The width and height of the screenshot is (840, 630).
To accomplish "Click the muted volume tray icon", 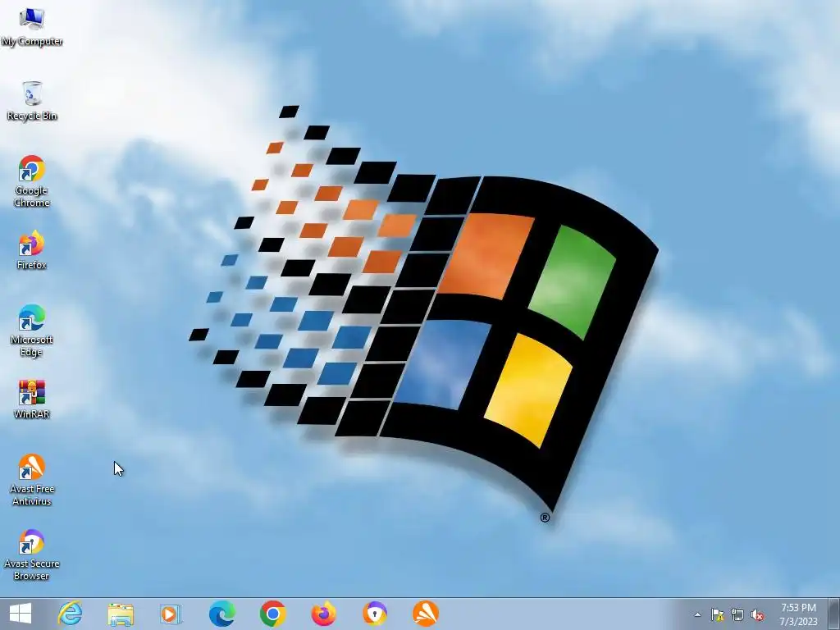I will tap(757, 615).
